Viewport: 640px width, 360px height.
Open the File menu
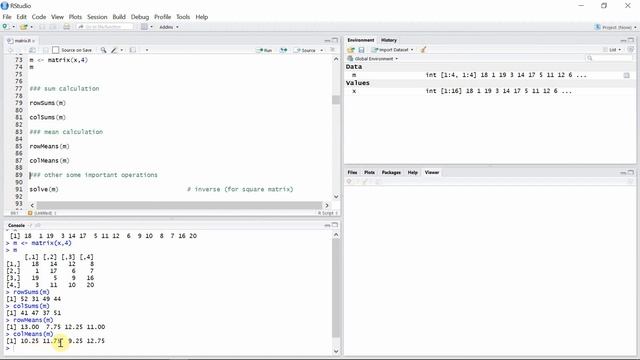7,17
